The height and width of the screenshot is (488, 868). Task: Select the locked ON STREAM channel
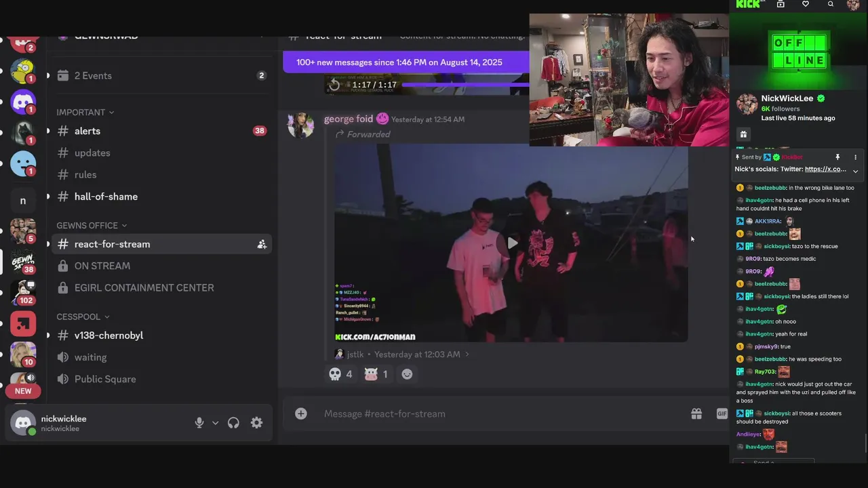162,266
